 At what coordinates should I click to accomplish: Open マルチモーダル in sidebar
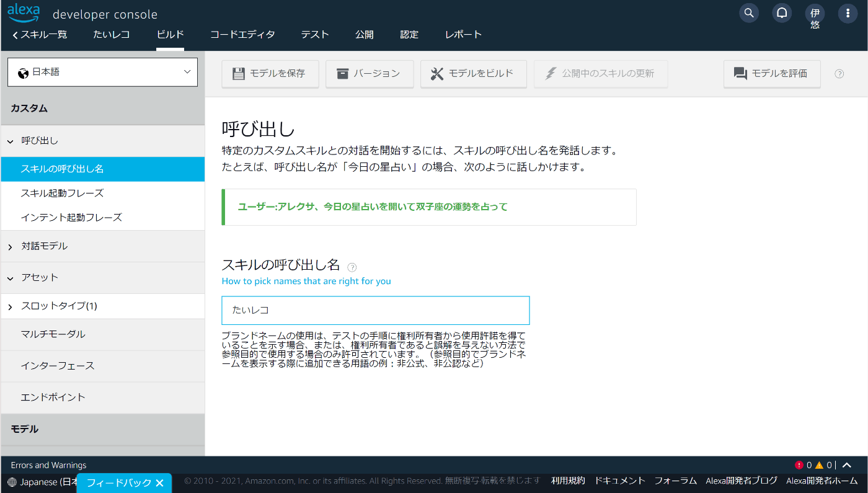click(x=102, y=334)
